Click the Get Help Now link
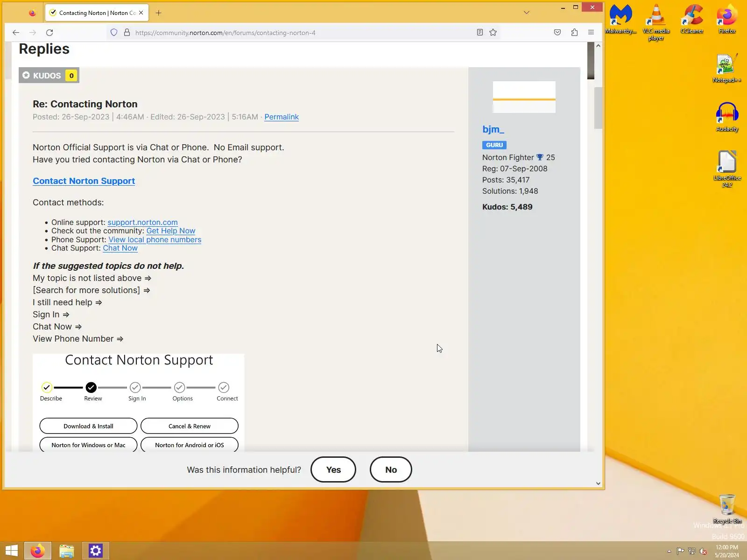The height and width of the screenshot is (560, 747). coord(171,231)
